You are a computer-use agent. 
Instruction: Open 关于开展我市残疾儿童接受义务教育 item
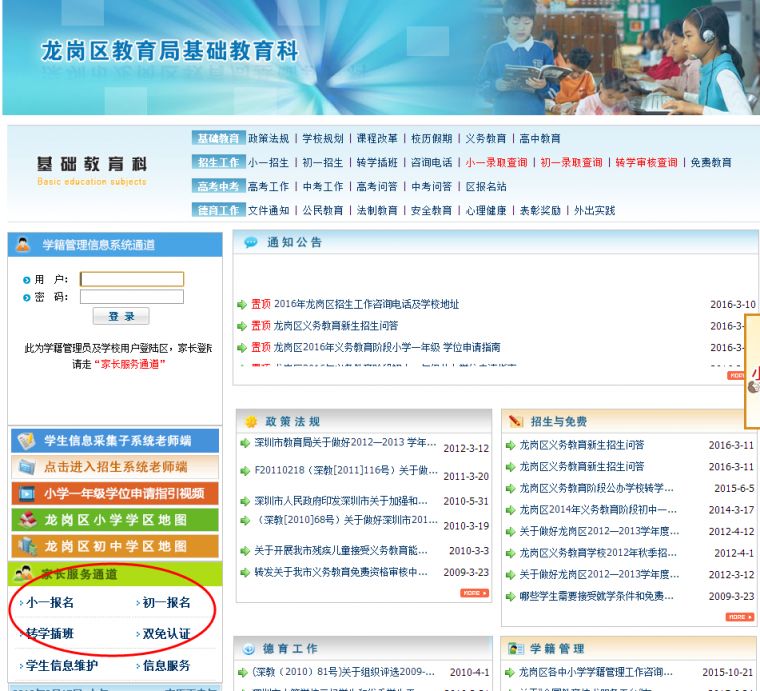coord(341,551)
